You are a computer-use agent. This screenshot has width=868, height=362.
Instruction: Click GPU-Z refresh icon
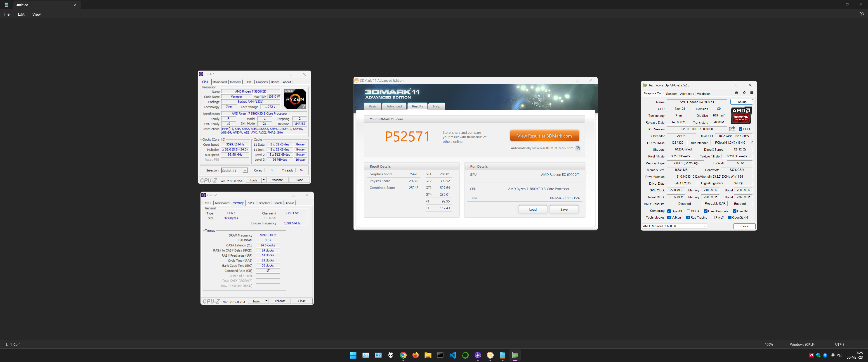pyautogui.click(x=744, y=93)
